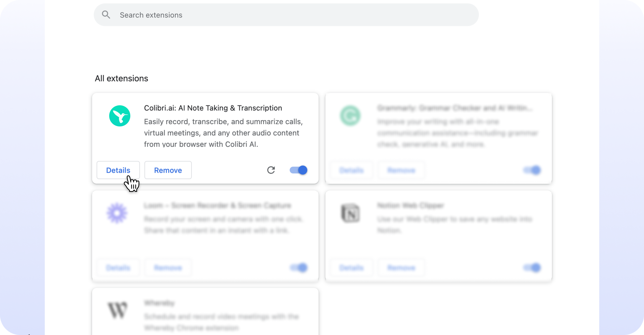Select the Colibri.ai extension title text

click(x=213, y=108)
